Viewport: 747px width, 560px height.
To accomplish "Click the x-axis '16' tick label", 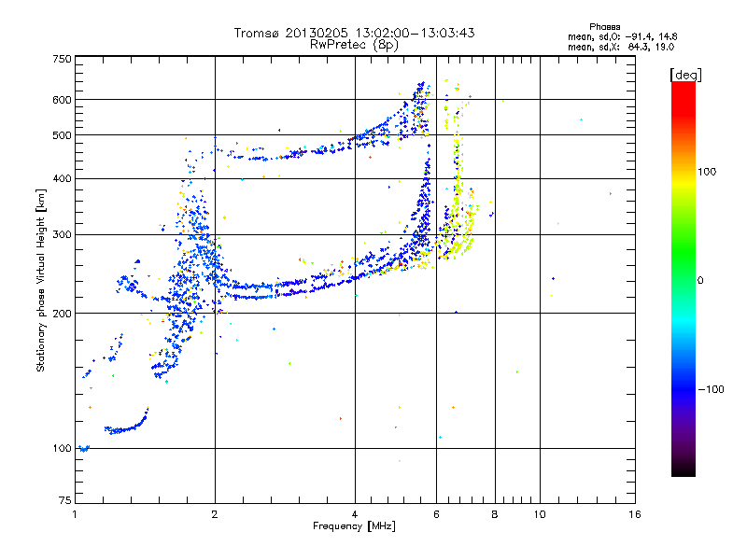I will coord(635,514).
